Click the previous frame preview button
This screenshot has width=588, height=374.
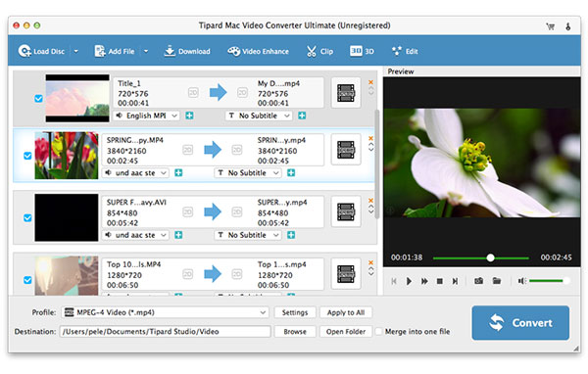[x=394, y=281]
